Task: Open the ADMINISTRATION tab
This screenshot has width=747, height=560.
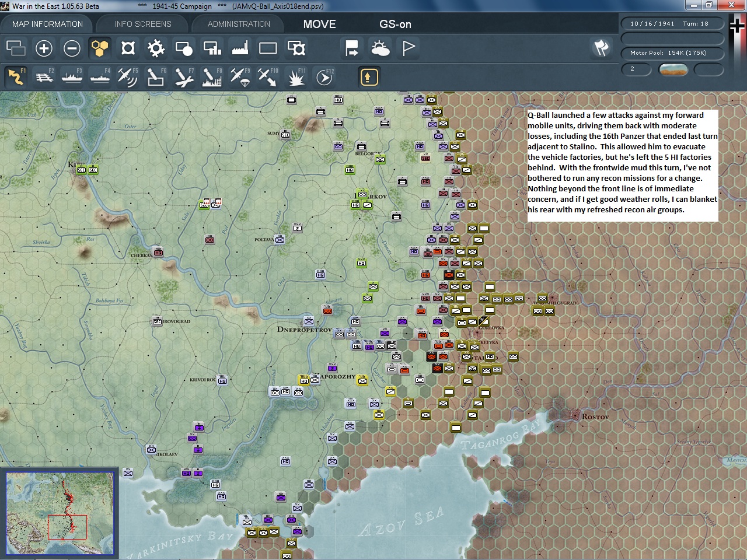Action: (x=239, y=24)
